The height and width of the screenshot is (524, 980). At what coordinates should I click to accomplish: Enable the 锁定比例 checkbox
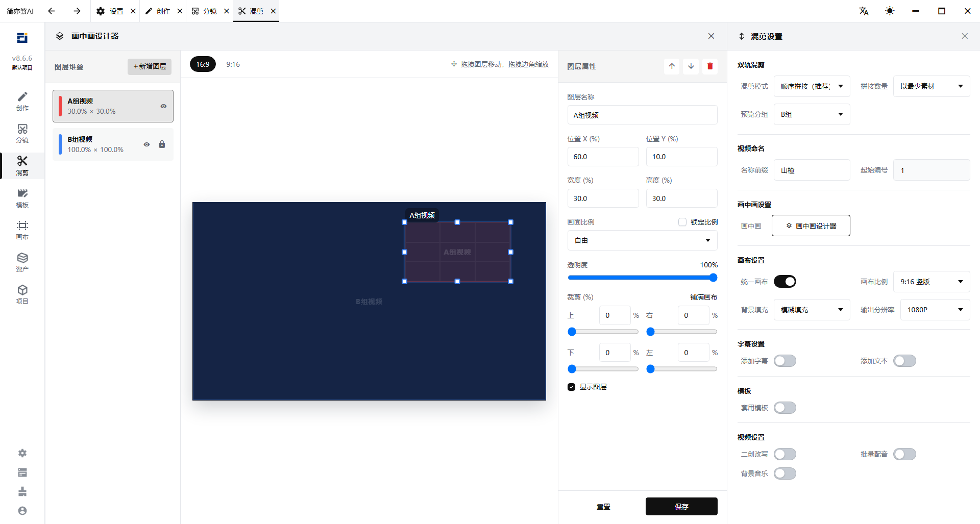(682, 222)
